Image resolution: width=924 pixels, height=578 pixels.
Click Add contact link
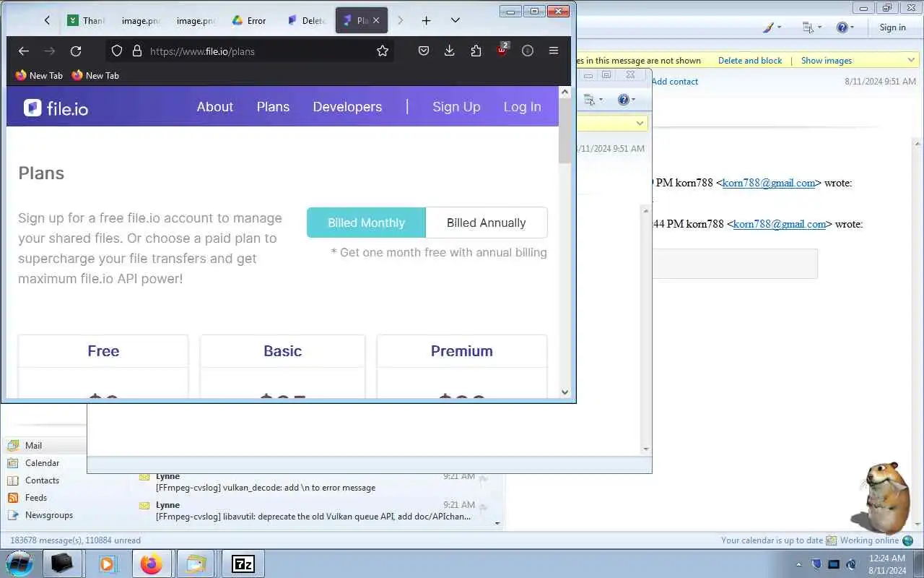pyautogui.click(x=675, y=82)
